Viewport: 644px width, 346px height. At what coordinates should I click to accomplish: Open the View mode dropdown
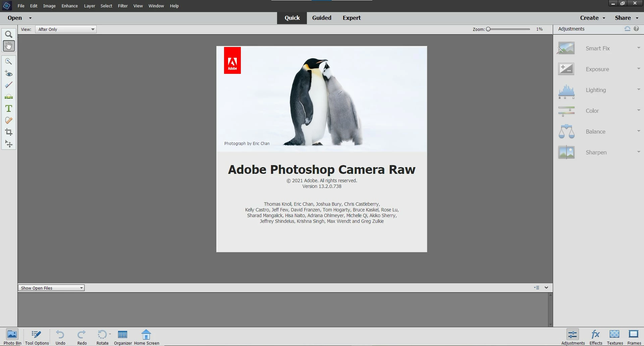tap(66, 29)
